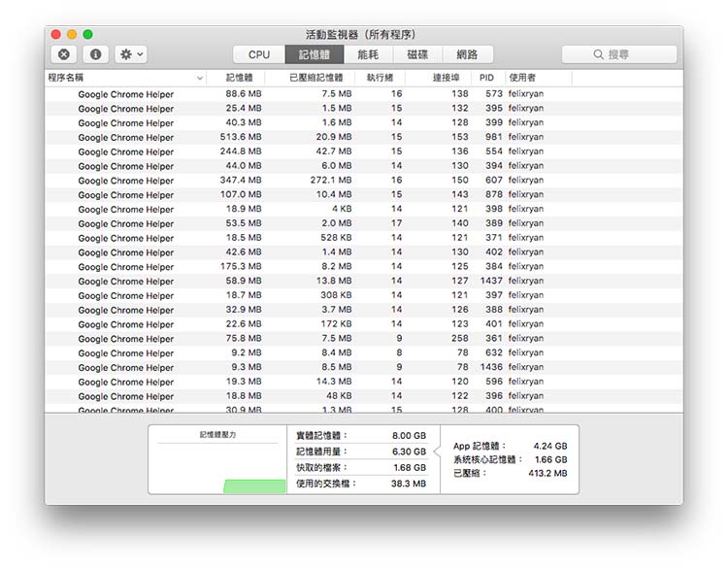Select the Chrome Helper row with PID 399
728x569 pixels.
364,122
